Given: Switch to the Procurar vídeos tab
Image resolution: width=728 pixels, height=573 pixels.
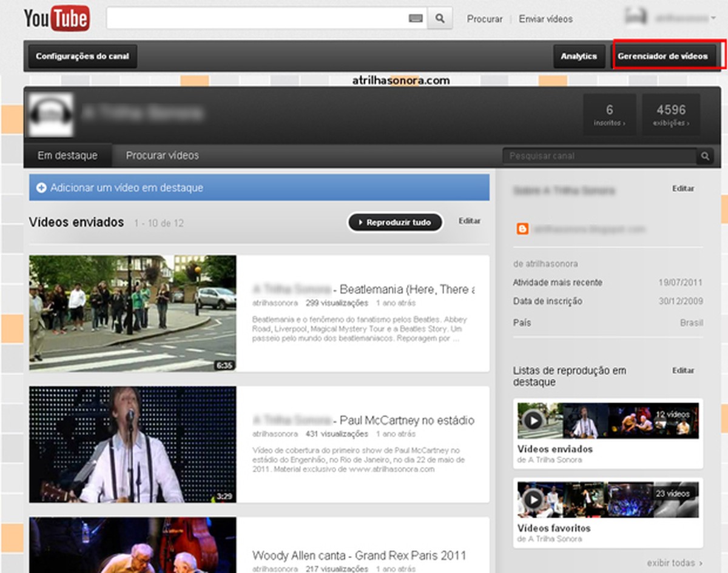Looking at the screenshot, I should pos(163,156).
